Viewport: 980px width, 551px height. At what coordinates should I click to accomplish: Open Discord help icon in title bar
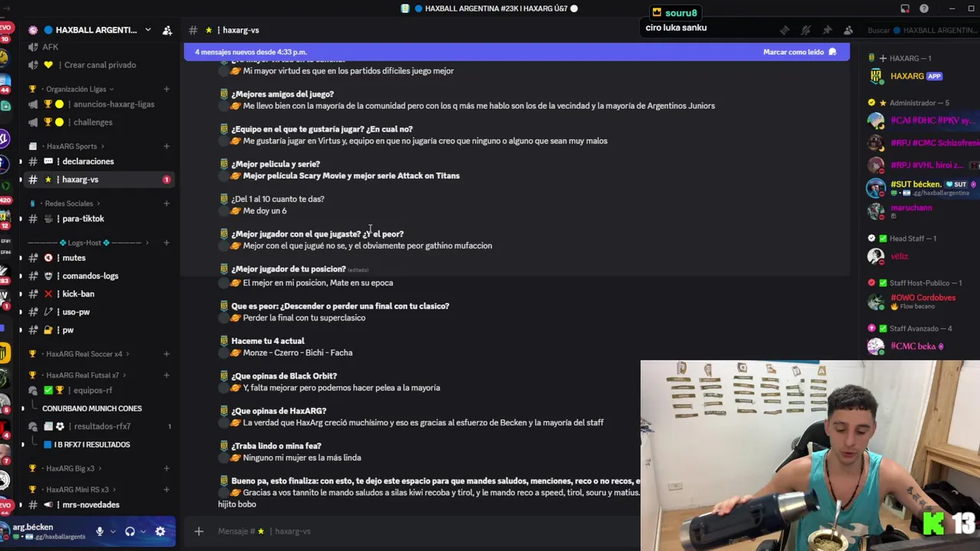924,8
